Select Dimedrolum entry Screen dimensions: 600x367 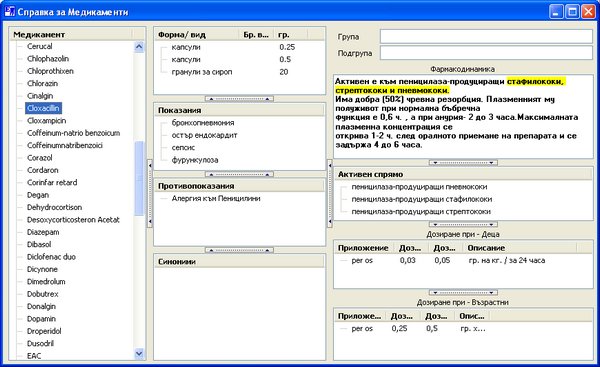[46, 281]
